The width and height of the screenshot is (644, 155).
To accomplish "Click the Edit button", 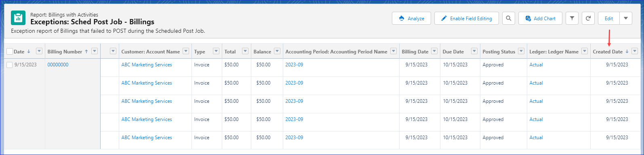I will coord(609,18).
